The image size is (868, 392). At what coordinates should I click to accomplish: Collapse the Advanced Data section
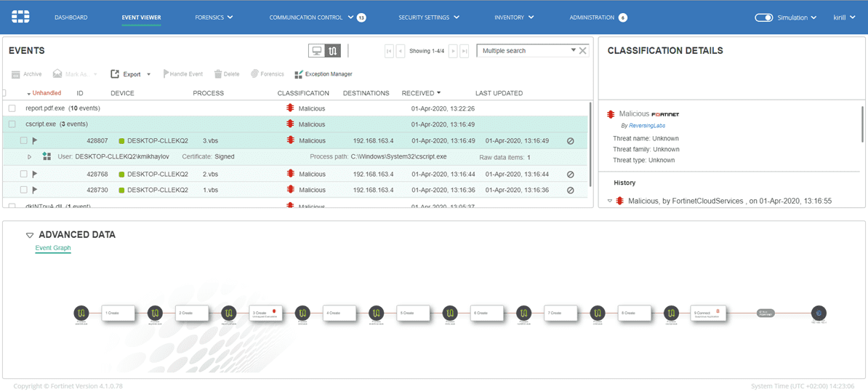(x=30, y=235)
